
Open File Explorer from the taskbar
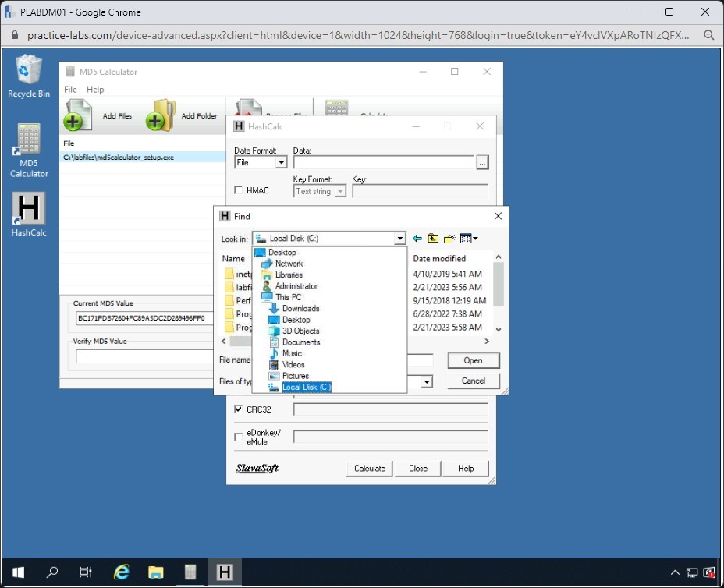155,572
